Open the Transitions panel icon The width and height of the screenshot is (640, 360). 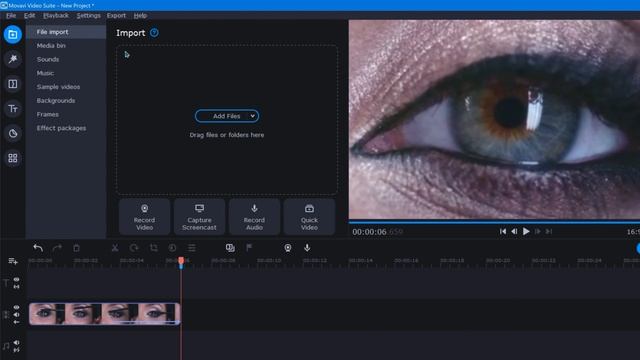[13, 84]
